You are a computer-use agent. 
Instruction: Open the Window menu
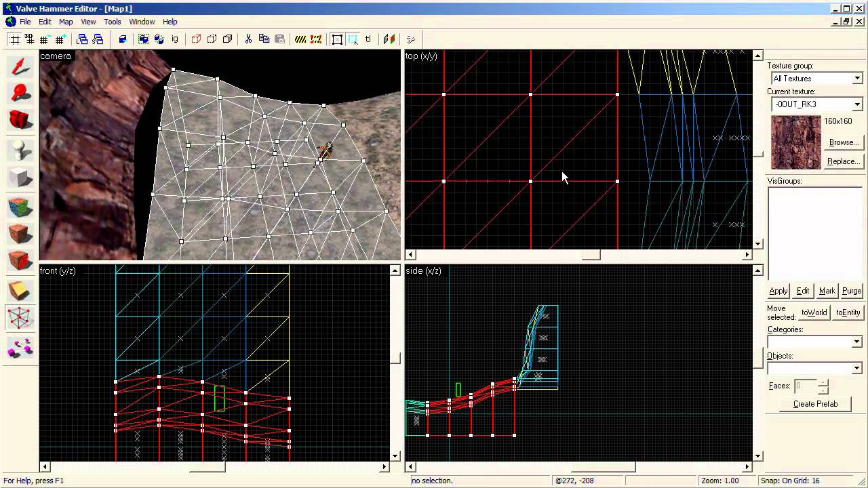tap(142, 22)
